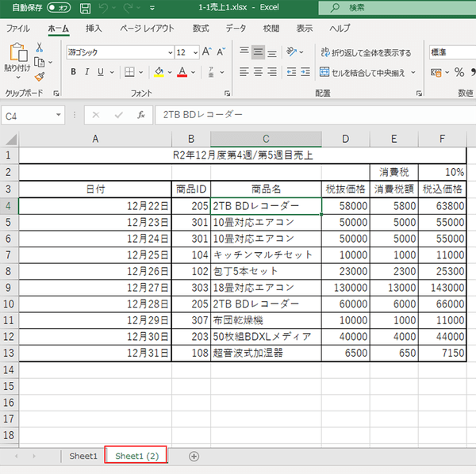This screenshot has height=474, width=476.
Task: Open the 表示 tab
Action: point(304,29)
